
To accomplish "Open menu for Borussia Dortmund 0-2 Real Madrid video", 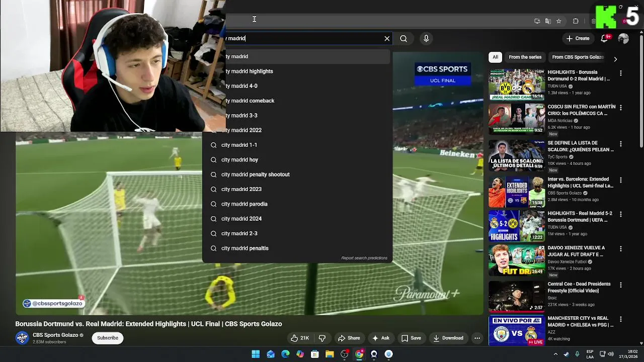I will pyautogui.click(x=620, y=73).
